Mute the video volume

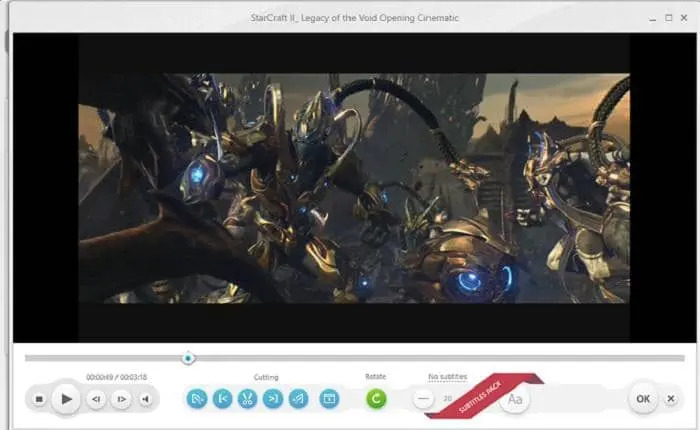[146, 399]
